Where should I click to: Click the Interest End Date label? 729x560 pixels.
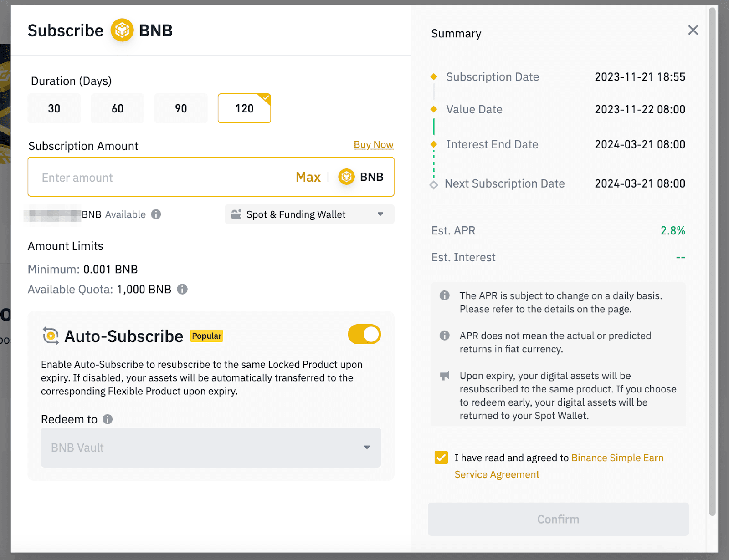click(492, 144)
